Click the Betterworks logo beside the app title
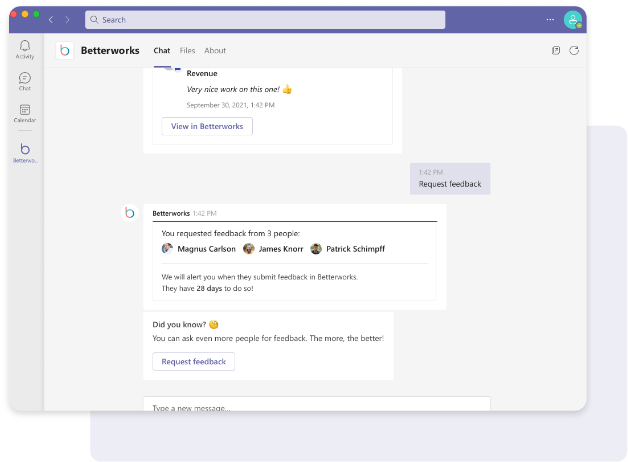This screenshot has height=462, width=628. pos(64,50)
